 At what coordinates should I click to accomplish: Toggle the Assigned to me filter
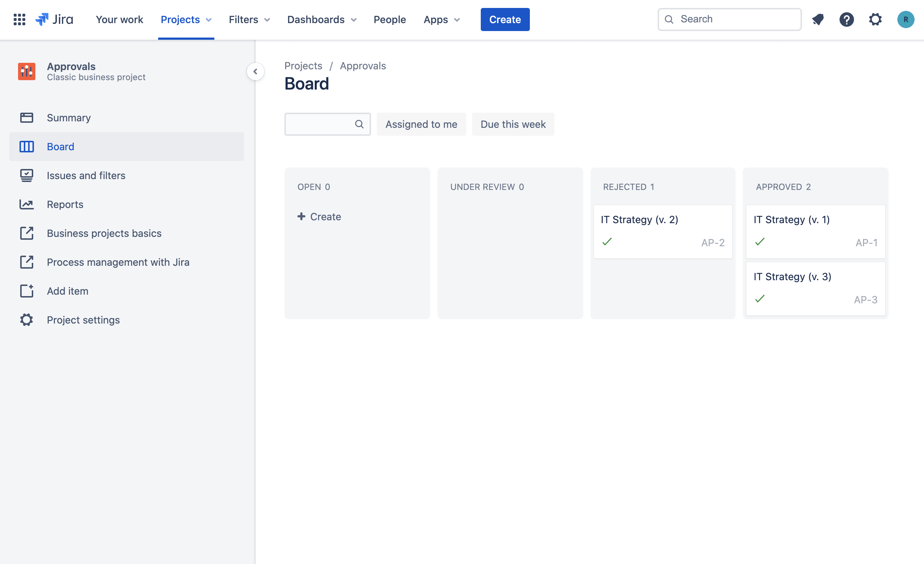tap(421, 124)
